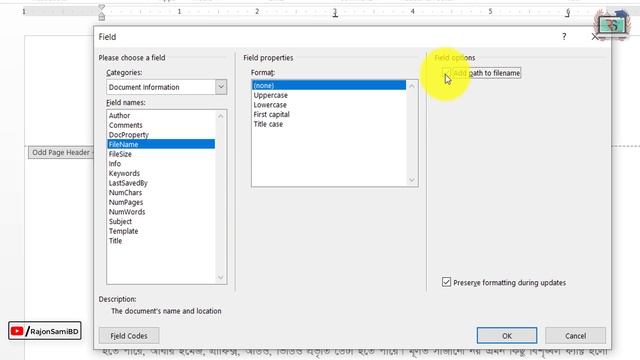Select Title case format

point(329,124)
